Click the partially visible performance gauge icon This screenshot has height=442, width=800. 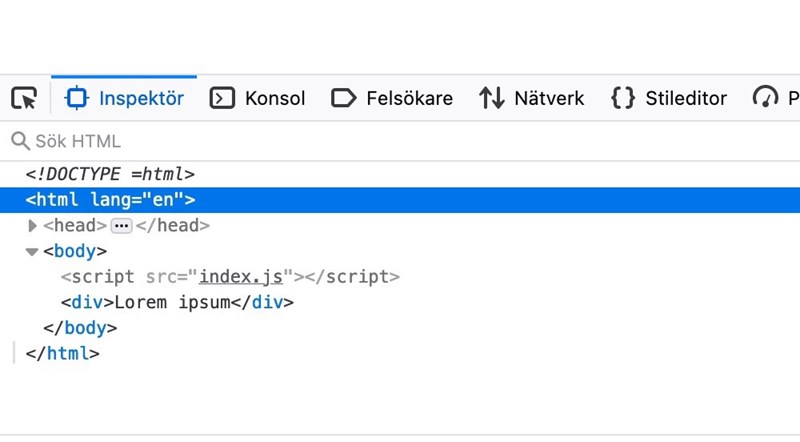pyautogui.click(x=766, y=98)
